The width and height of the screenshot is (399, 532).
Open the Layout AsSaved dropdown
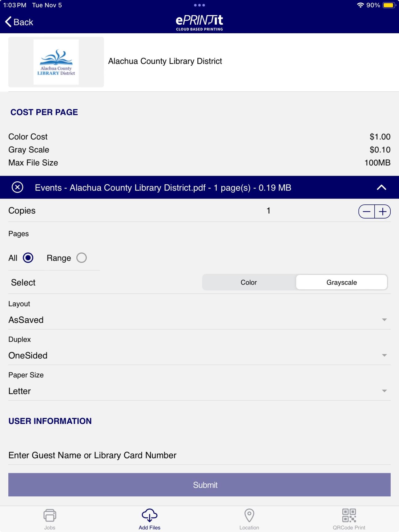(x=199, y=320)
